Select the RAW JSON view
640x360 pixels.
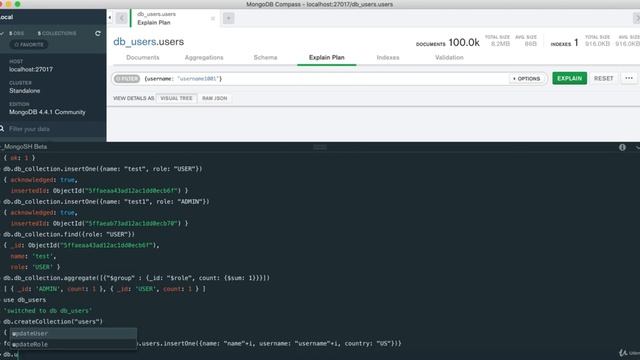tap(214, 98)
